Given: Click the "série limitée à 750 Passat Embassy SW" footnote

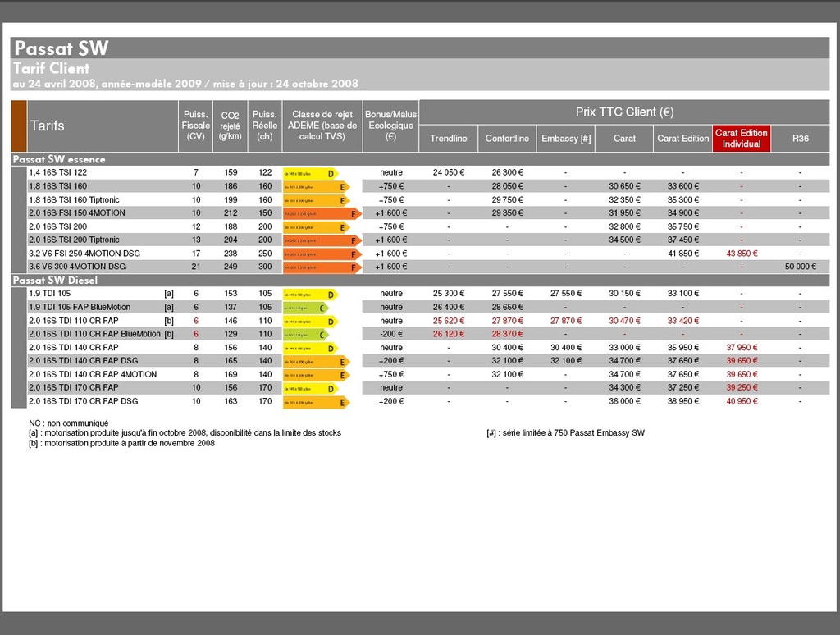Looking at the screenshot, I should click(x=566, y=433).
